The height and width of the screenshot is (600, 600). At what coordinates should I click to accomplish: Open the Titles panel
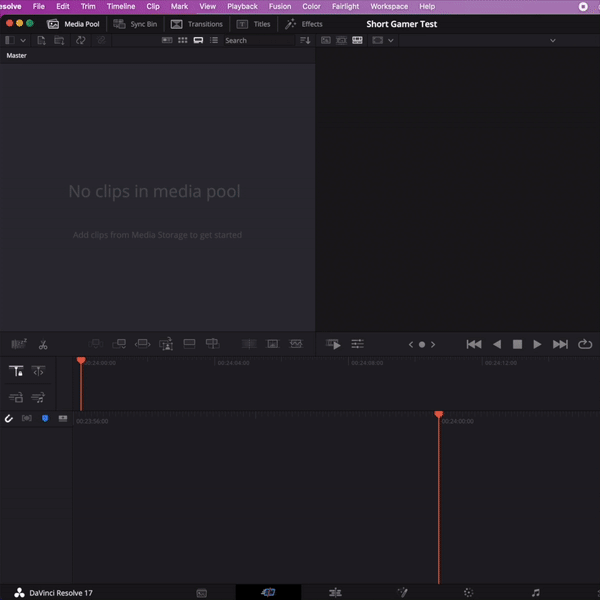[x=253, y=24]
